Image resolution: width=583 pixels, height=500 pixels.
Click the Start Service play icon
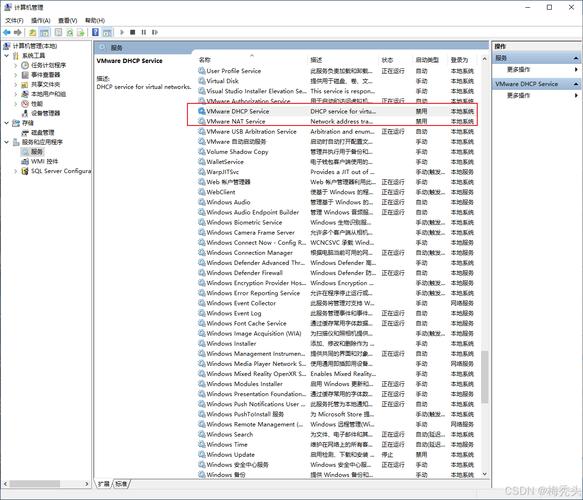122,32
